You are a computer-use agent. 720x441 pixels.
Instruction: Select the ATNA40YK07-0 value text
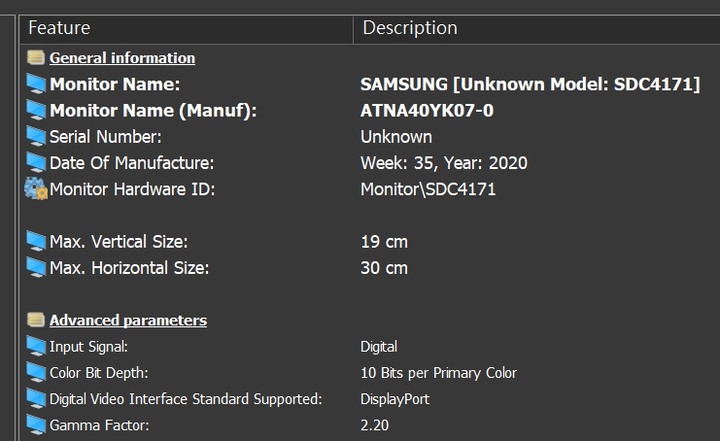point(427,111)
